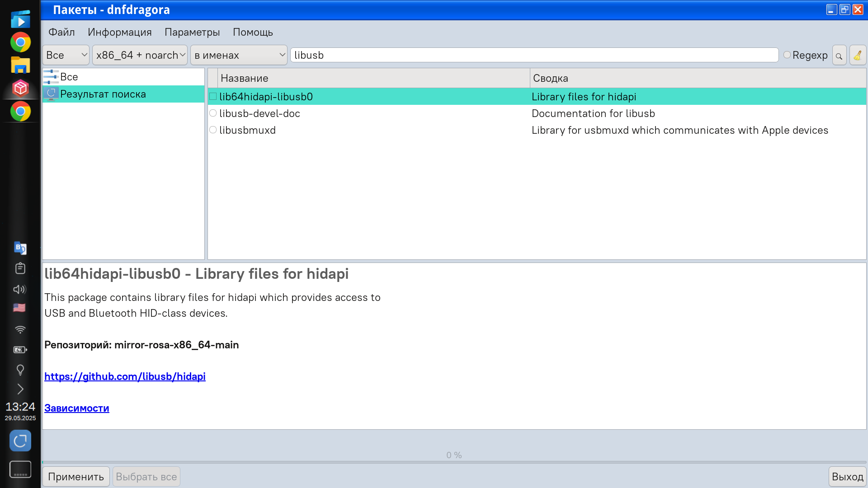Click the battery status tray icon
868x488 pixels.
20,350
